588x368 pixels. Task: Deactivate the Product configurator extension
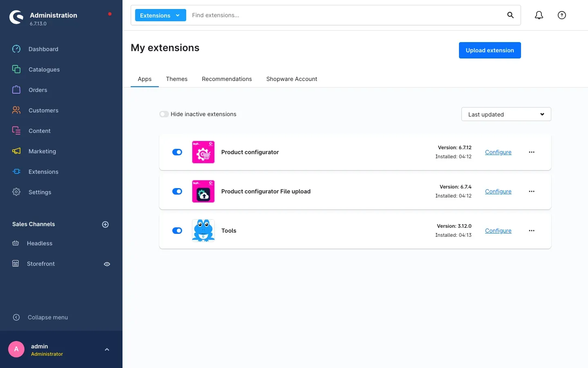pos(177,152)
